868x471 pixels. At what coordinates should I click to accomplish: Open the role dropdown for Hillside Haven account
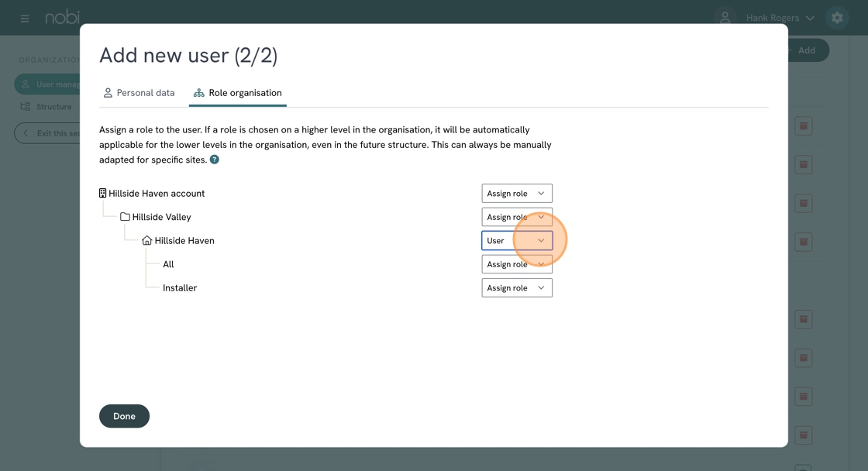(517, 194)
